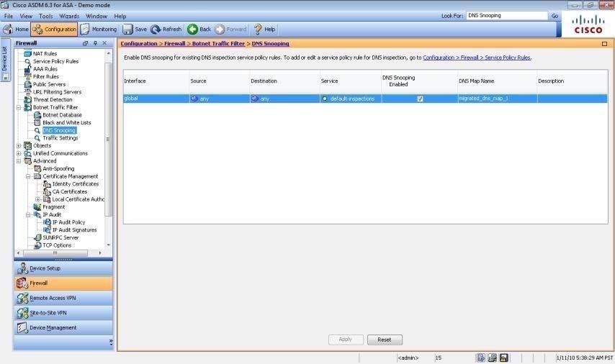
Task: Open the Device Management section
Action: click(x=63, y=328)
